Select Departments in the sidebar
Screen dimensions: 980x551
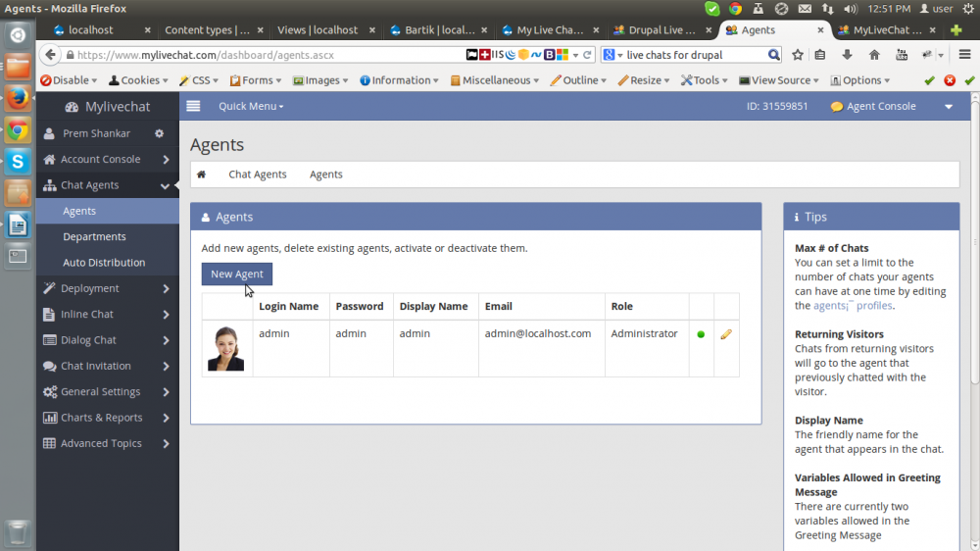pos(94,237)
